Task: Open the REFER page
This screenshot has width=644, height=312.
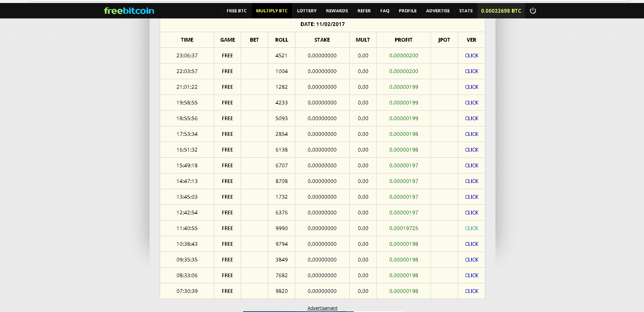Action: click(364, 11)
